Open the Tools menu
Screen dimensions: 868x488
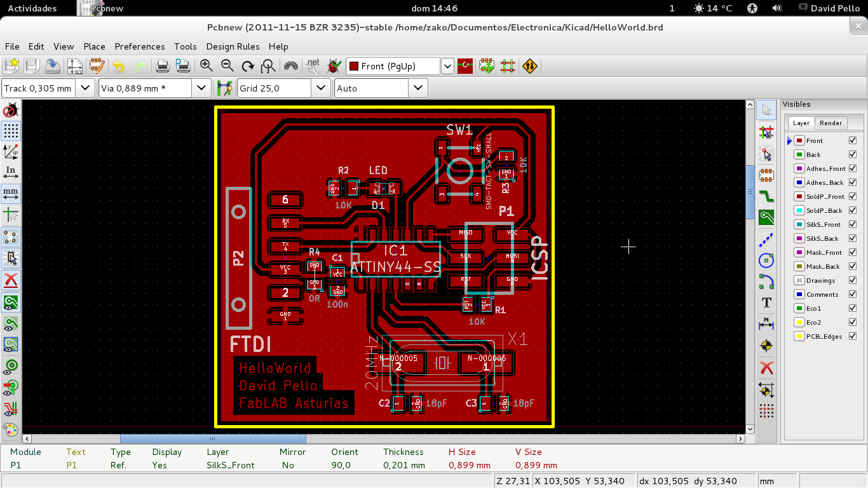point(186,46)
